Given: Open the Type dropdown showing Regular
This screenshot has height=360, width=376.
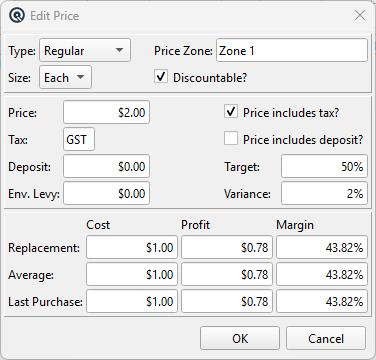Looking at the screenshot, I should pyautogui.click(x=85, y=50).
